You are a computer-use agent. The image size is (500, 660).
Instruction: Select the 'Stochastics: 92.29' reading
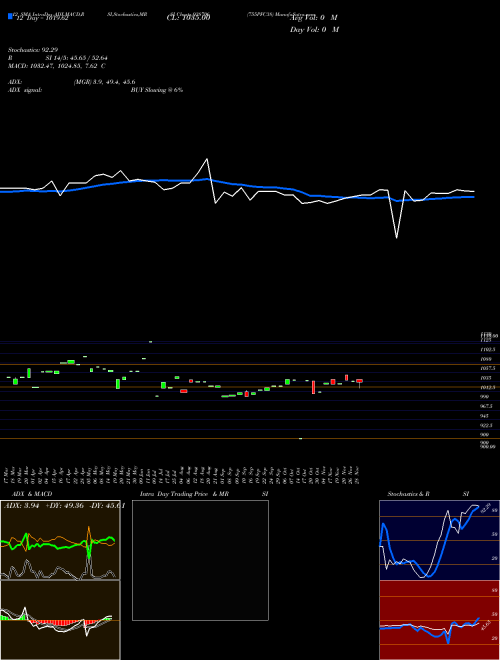(32, 50)
